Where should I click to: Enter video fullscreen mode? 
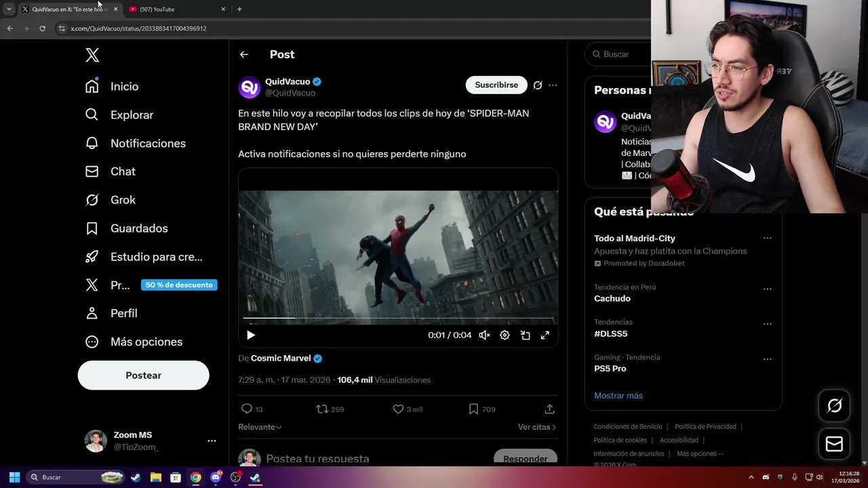(x=545, y=335)
